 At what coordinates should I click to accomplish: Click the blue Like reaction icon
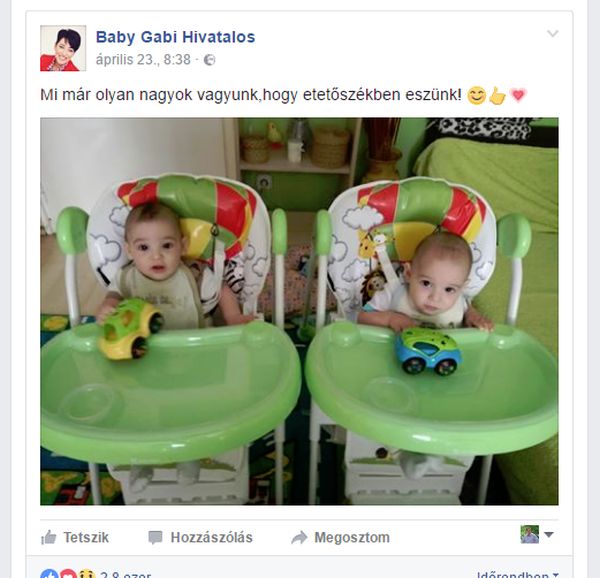[49, 574]
